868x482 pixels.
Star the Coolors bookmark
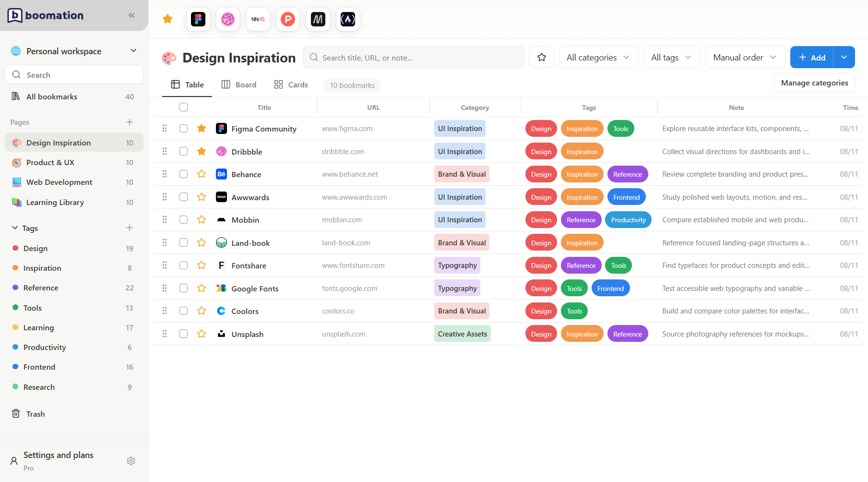202,311
